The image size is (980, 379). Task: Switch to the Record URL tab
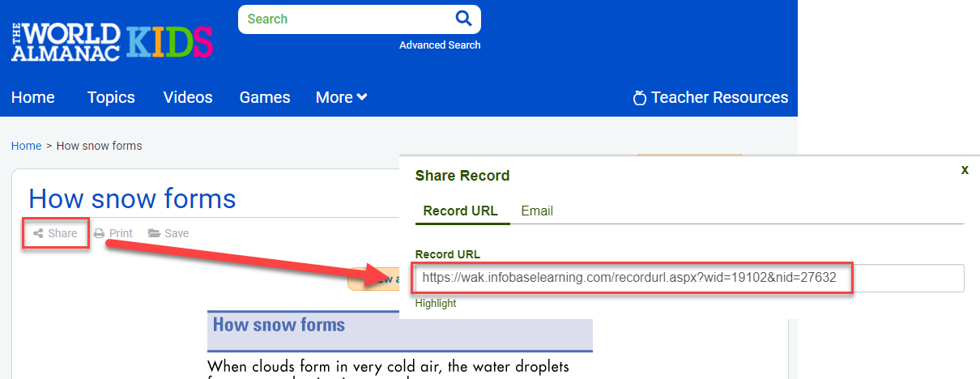[x=461, y=211]
